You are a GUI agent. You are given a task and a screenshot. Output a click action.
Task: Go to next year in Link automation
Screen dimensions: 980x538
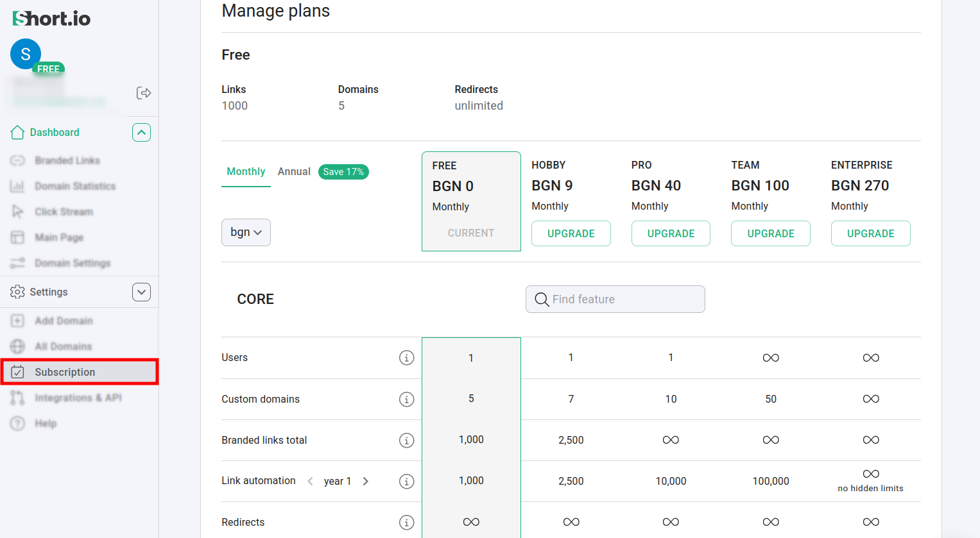coord(366,481)
